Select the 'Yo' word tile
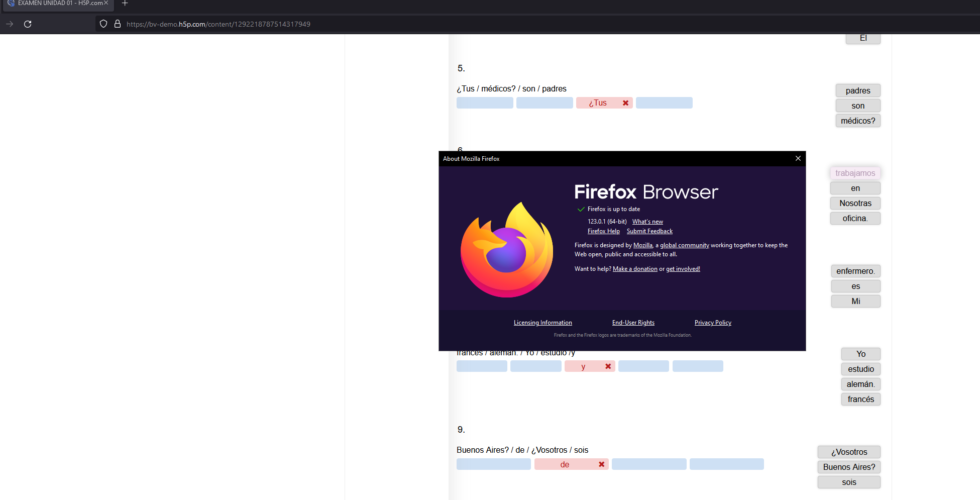The width and height of the screenshot is (980, 500). coord(861,354)
